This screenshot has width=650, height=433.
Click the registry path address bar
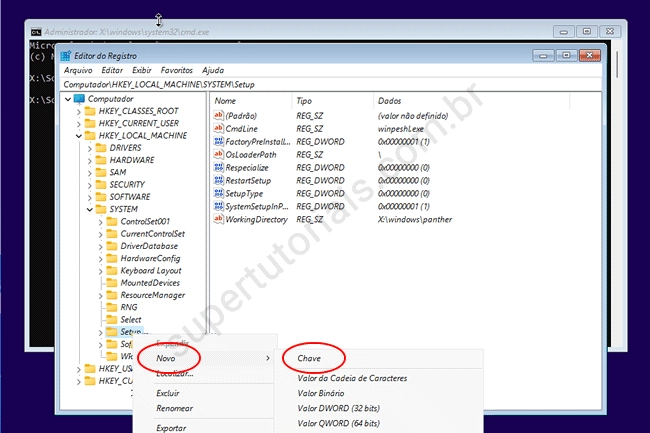[330, 85]
